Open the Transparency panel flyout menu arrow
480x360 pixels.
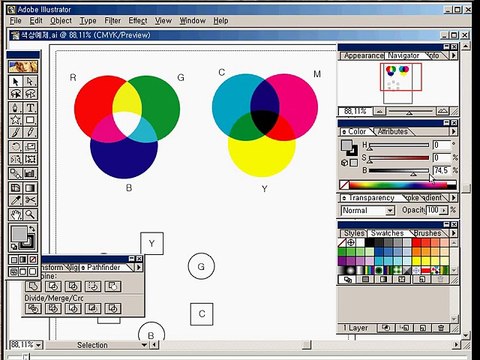pyautogui.click(x=454, y=198)
